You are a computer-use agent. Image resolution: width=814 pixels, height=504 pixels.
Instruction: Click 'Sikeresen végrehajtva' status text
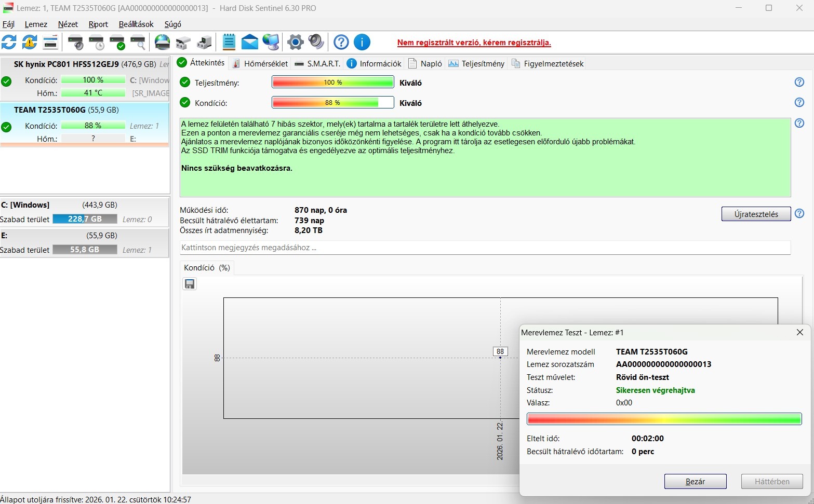pos(656,390)
